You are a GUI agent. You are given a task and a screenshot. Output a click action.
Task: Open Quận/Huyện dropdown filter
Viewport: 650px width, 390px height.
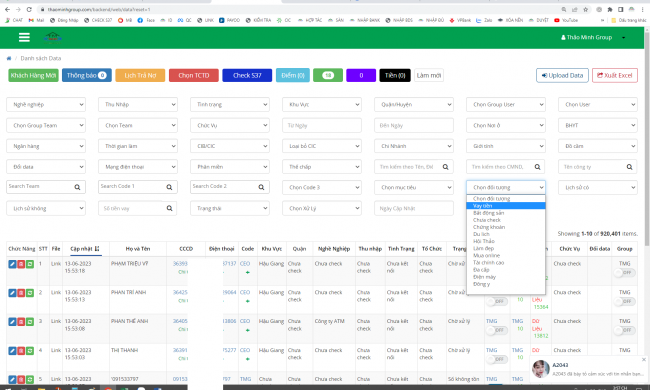click(x=414, y=104)
